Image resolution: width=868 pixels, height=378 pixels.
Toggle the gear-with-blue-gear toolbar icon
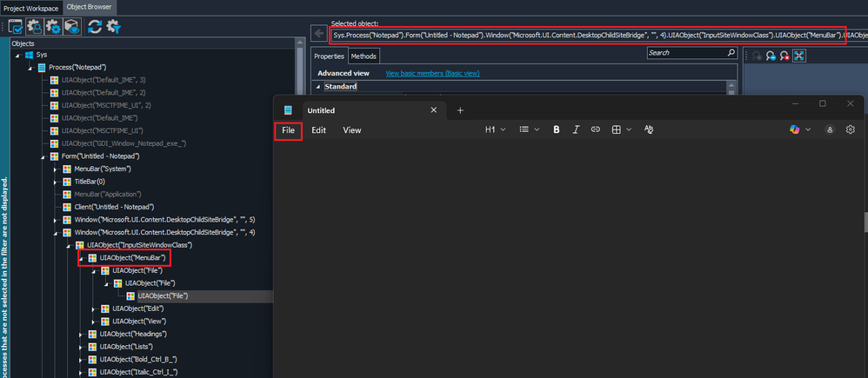[x=53, y=26]
